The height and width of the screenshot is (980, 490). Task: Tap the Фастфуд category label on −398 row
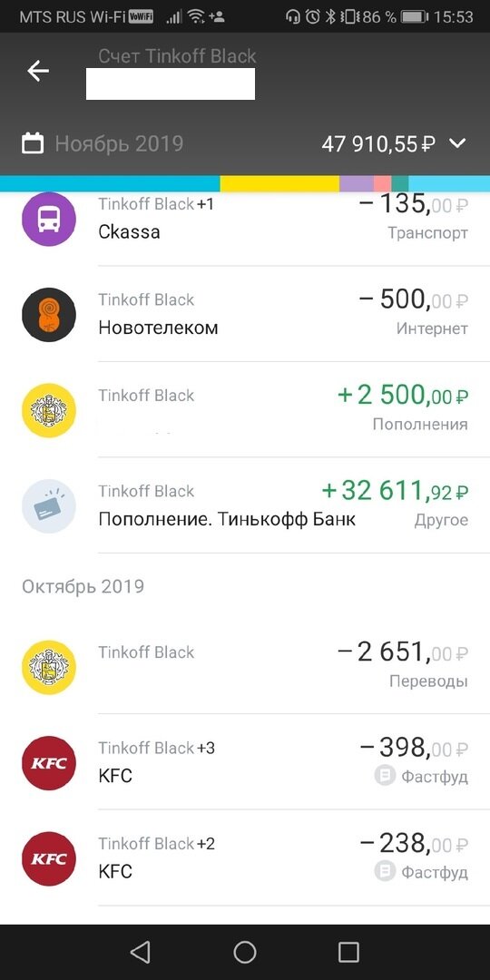[x=435, y=777]
